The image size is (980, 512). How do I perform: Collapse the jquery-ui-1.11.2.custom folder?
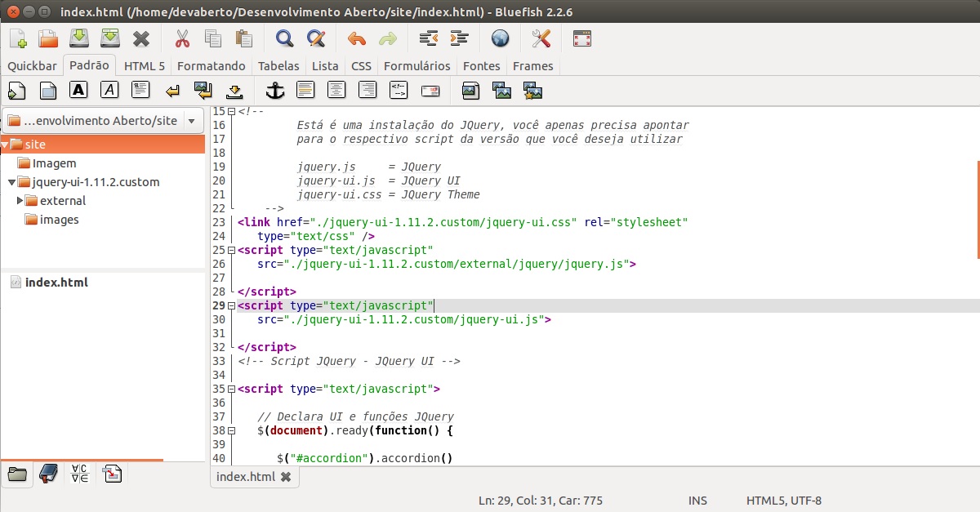11,182
